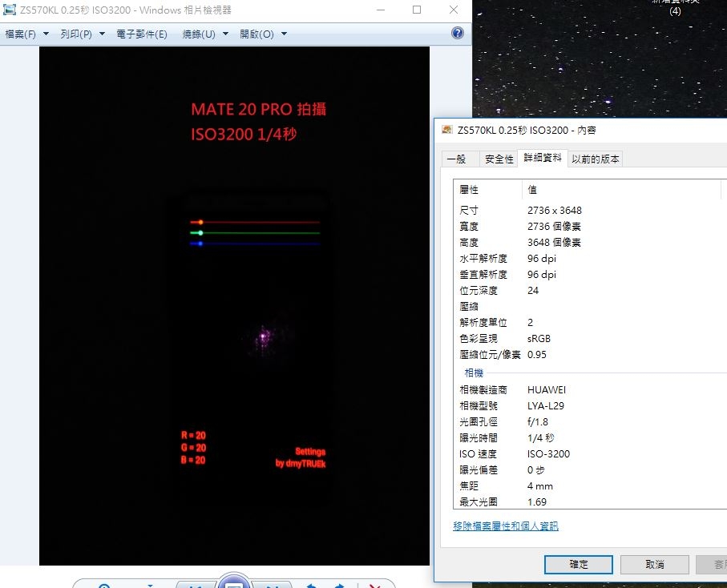Click the Photo Viewer title bar icon
The width and height of the screenshot is (727, 588).
pyautogui.click(x=10, y=10)
